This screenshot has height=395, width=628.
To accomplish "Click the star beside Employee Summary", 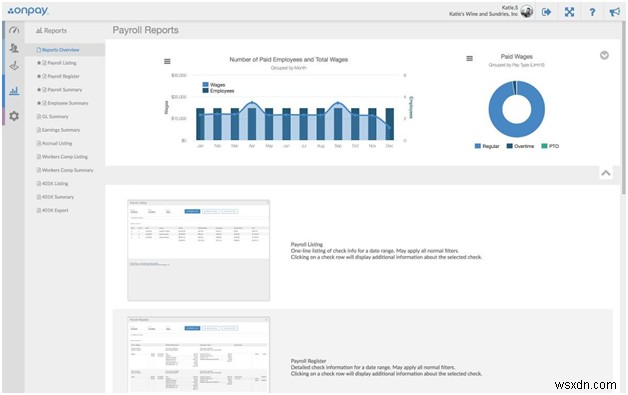I will pos(39,103).
